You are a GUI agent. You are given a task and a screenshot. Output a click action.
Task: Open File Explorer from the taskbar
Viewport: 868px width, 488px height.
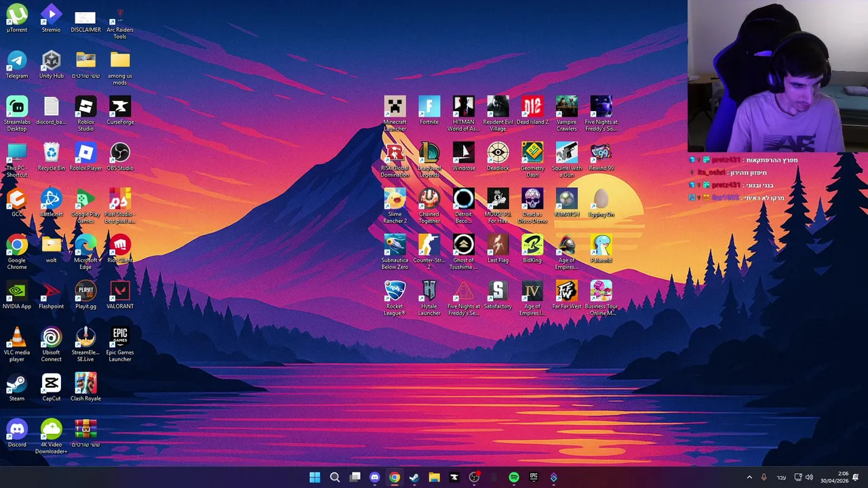434,477
